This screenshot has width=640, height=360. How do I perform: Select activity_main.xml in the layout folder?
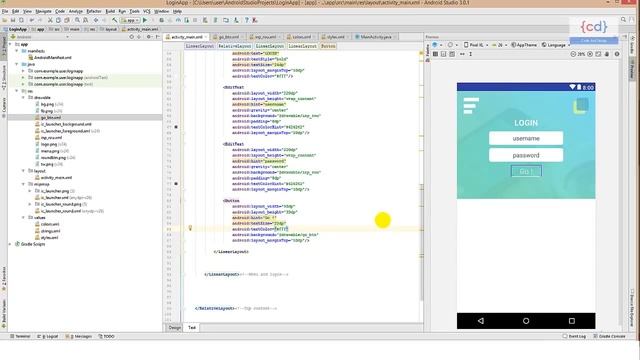click(x=53, y=178)
